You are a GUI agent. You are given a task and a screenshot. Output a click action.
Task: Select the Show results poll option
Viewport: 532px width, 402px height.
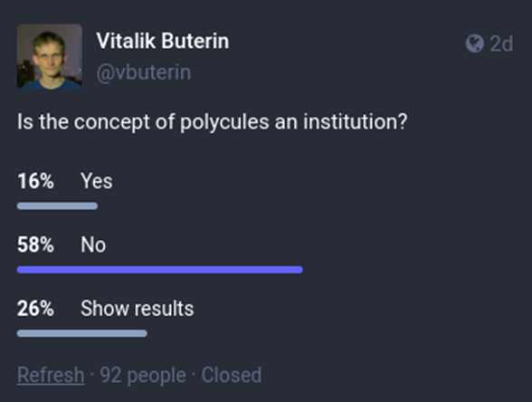[x=138, y=308]
